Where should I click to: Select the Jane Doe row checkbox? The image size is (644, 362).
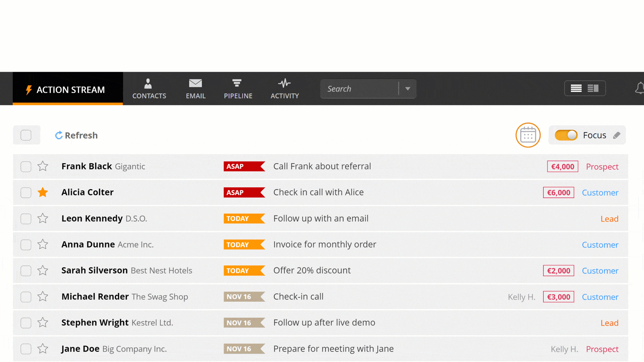pyautogui.click(x=26, y=349)
